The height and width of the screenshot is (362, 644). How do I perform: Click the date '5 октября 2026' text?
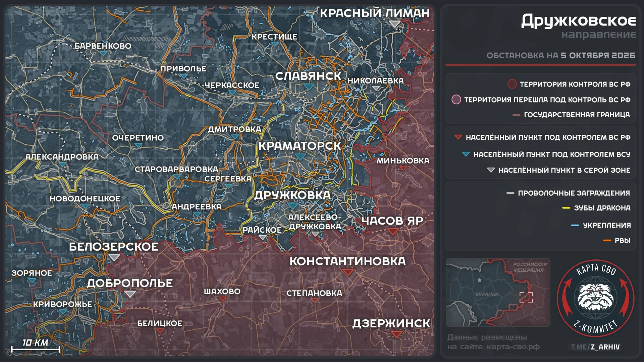[598, 55]
